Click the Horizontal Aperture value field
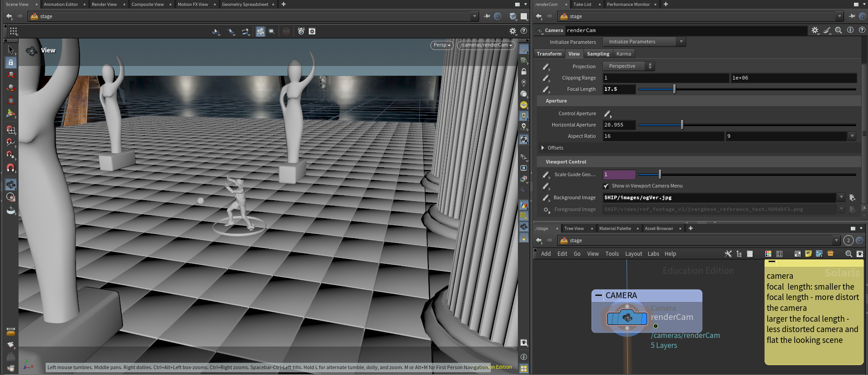Screen dimensions: 868x375 pos(619,125)
